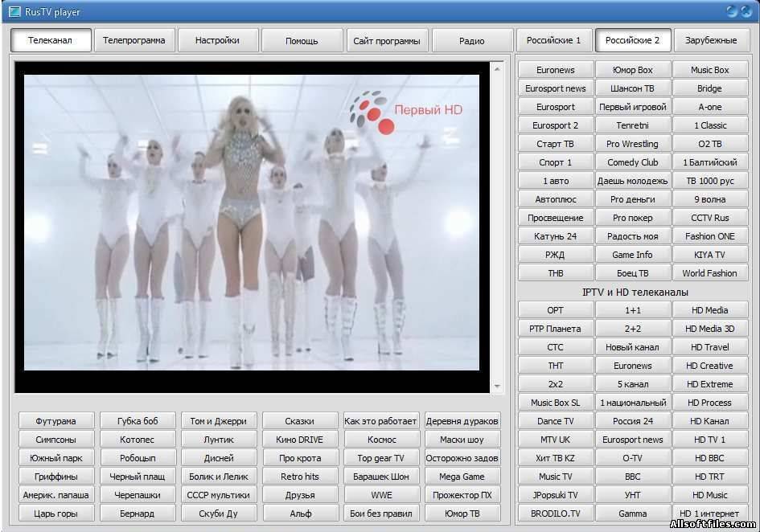
Task: Open the Маски шоу channel
Action: pyautogui.click(x=462, y=440)
